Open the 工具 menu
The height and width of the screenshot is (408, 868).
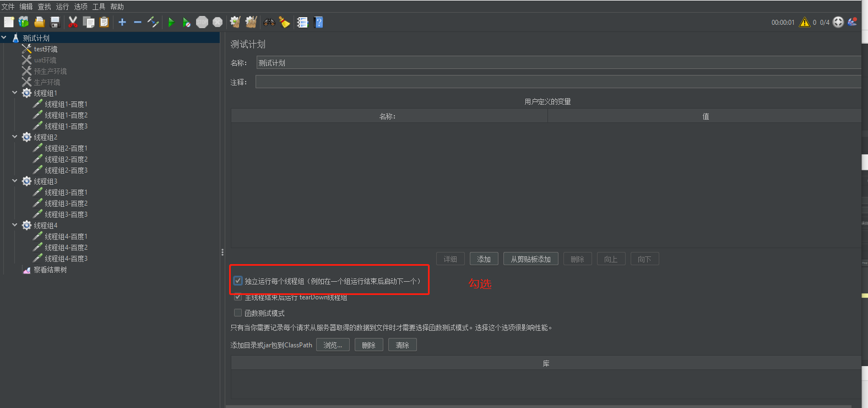(x=99, y=7)
